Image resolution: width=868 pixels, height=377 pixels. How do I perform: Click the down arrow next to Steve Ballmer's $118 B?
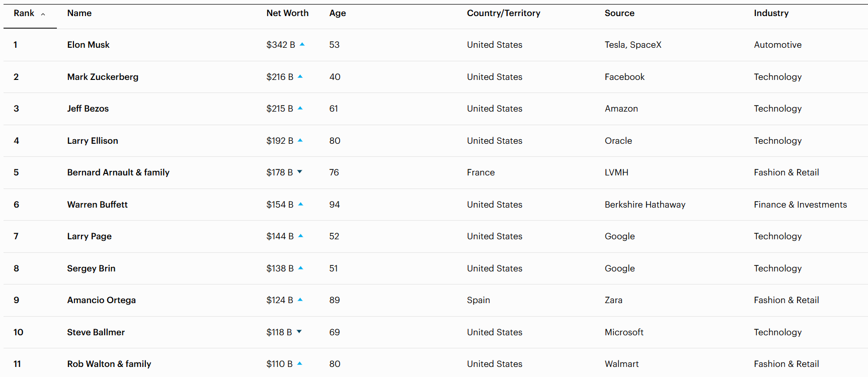299,332
